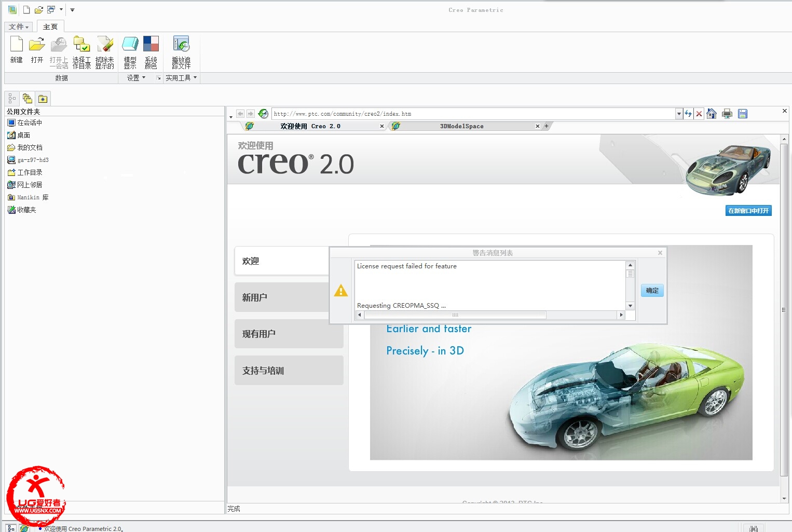
Task: Click the 新建 (New) ribbon icon
Action: click(x=17, y=50)
